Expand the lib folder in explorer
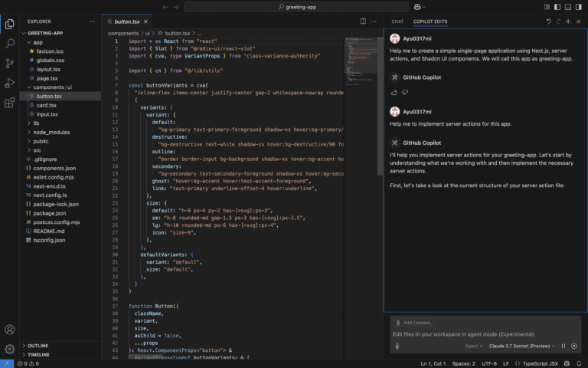This screenshot has height=368, width=588. tap(36, 123)
